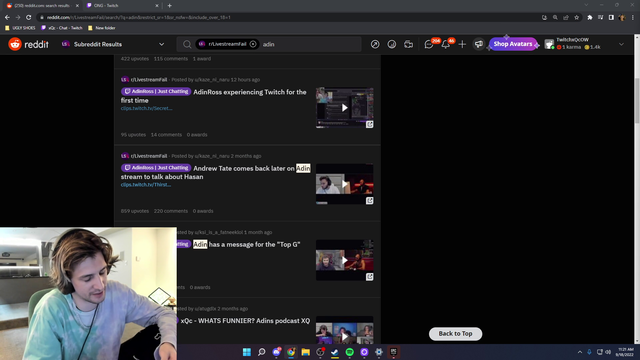Viewport: 640px width, 360px height.
Task: Open UGLY SHOES bookmark folder
Action: (20, 28)
